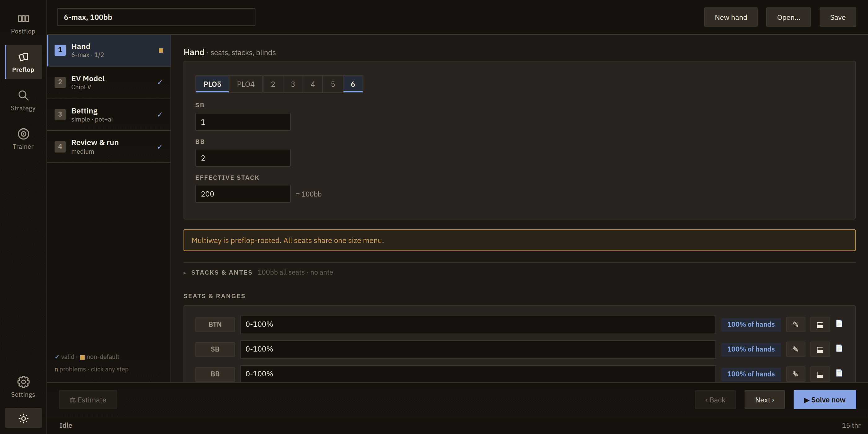This screenshot has height=434, width=868.
Task: Open the Postflop section in sidebar
Action: [23, 24]
